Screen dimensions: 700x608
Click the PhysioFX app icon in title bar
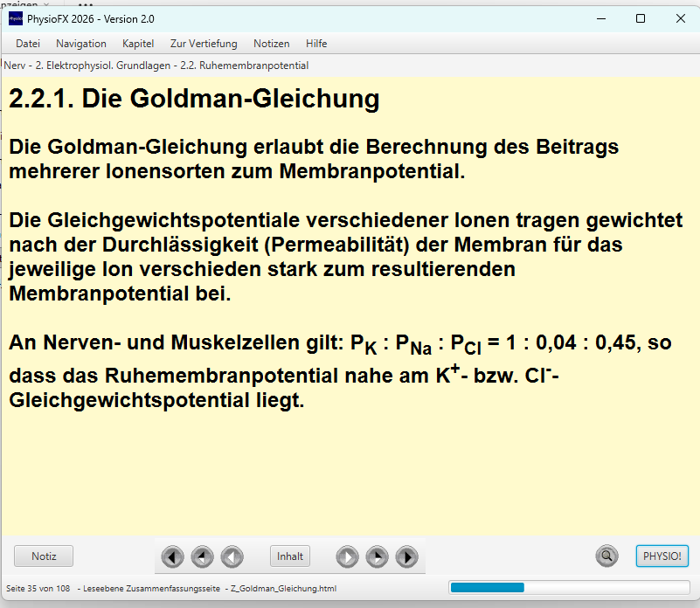16,18
